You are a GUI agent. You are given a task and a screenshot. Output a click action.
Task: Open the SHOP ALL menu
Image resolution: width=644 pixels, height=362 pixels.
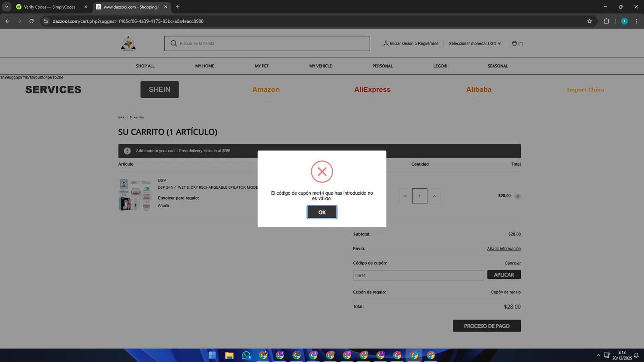pos(145,66)
